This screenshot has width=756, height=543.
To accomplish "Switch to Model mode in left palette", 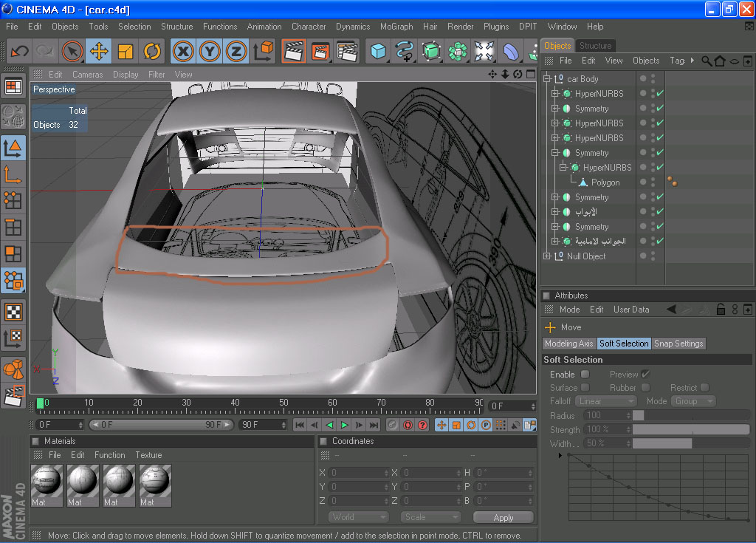I will pyautogui.click(x=13, y=148).
